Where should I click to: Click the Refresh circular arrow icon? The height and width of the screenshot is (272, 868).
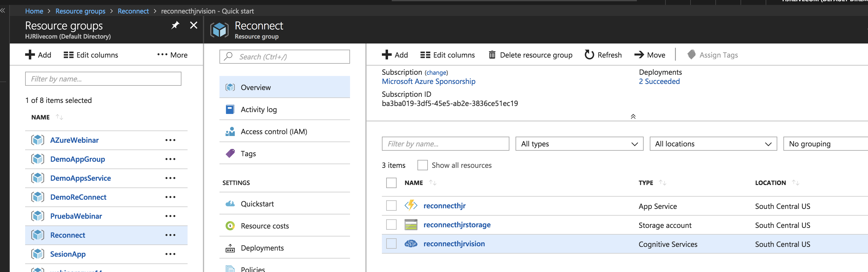pos(589,55)
